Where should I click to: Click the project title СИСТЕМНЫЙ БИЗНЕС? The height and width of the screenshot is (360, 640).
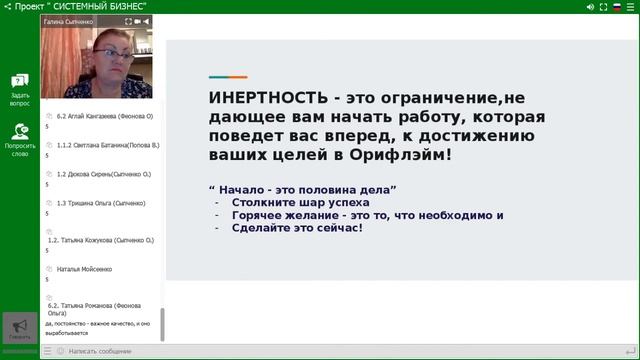(x=81, y=7)
